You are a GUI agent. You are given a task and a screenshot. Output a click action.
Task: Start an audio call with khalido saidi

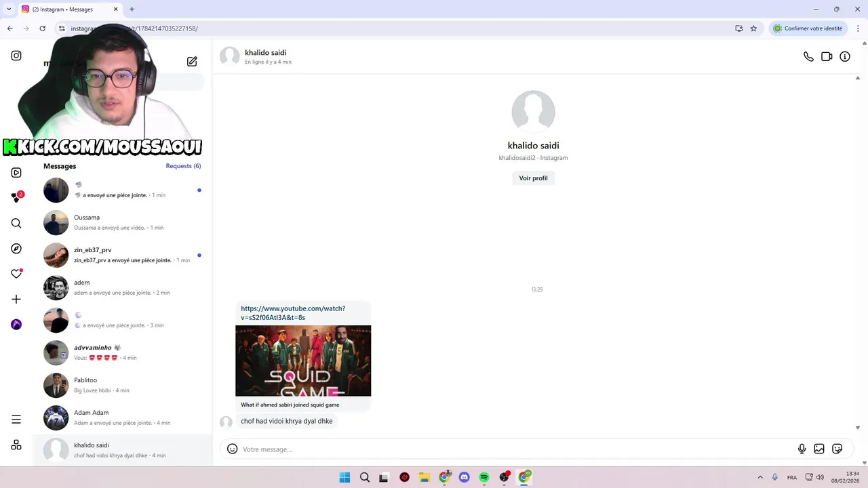click(x=808, y=57)
